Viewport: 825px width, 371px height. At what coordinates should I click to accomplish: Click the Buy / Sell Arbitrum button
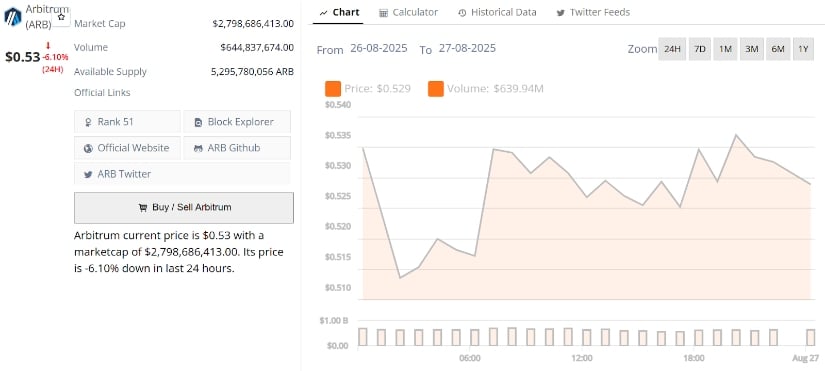(184, 208)
